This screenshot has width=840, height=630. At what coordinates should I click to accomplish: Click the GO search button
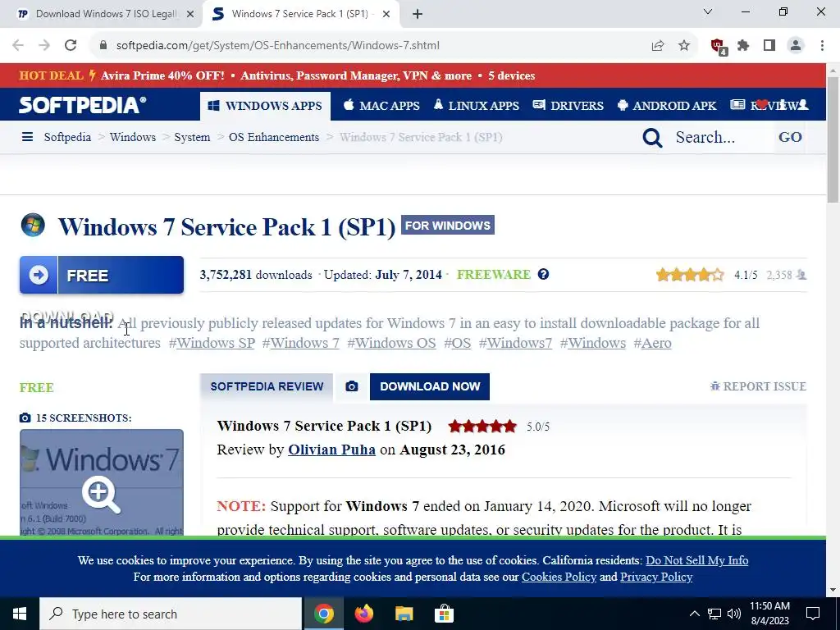pos(790,137)
